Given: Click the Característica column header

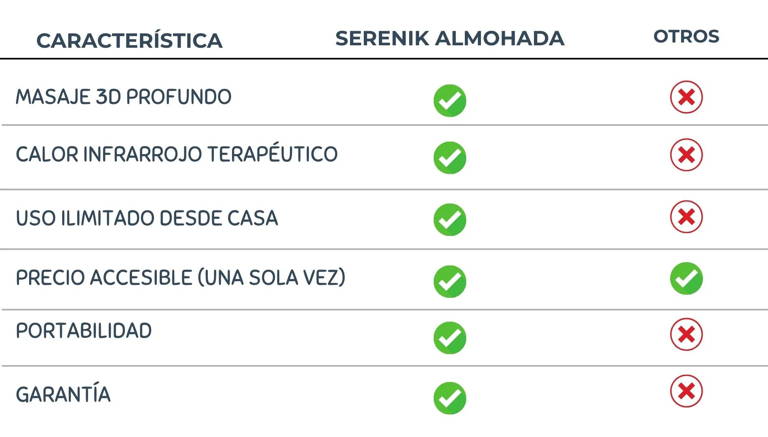Looking at the screenshot, I should [129, 41].
